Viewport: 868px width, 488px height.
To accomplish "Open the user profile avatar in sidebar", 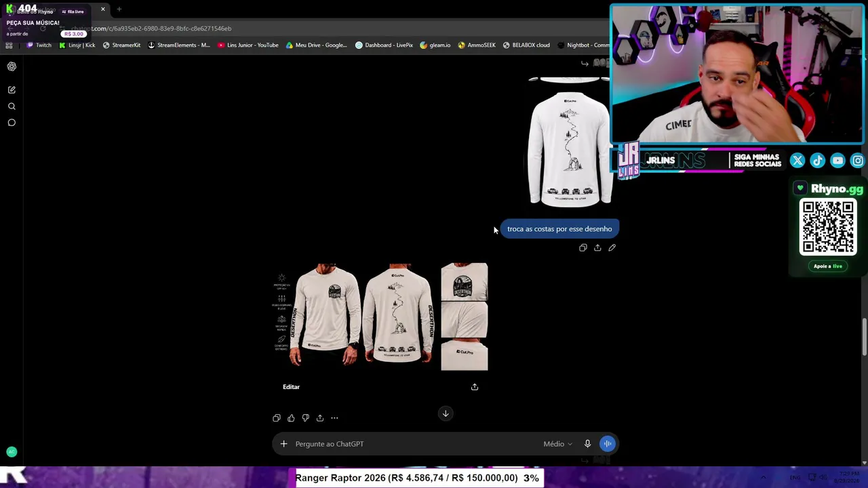I will pyautogui.click(x=12, y=451).
